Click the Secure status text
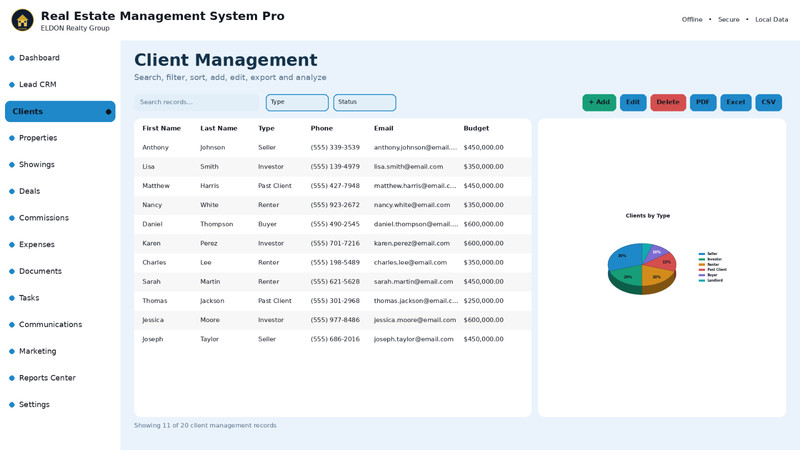 point(729,19)
